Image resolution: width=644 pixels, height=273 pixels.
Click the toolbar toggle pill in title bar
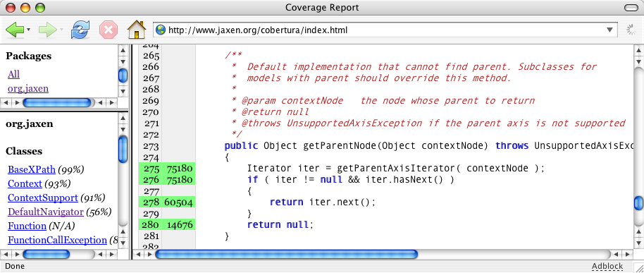[x=631, y=7]
